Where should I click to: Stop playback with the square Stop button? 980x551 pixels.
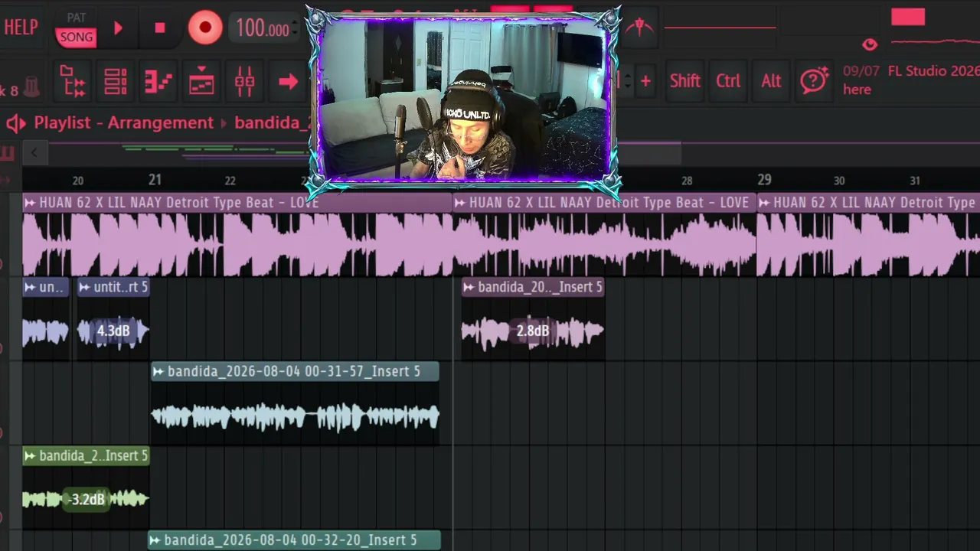click(x=160, y=28)
